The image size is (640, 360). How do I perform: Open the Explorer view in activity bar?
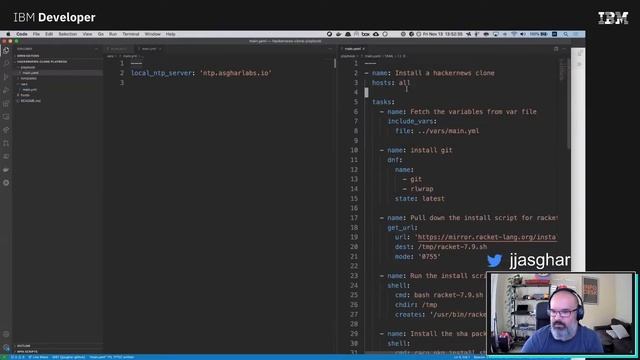point(6,51)
